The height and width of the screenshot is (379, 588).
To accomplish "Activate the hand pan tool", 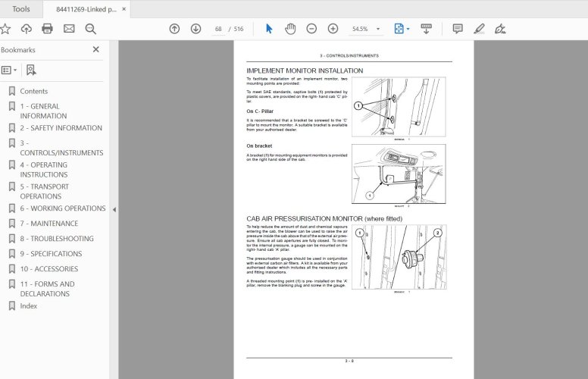I will coord(290,29).
